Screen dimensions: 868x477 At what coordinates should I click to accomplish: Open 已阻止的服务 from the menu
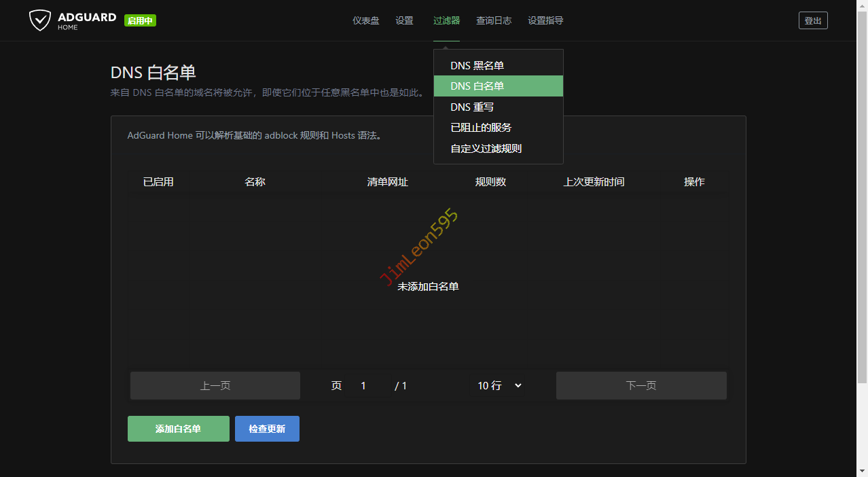click(x=481, y=128)
